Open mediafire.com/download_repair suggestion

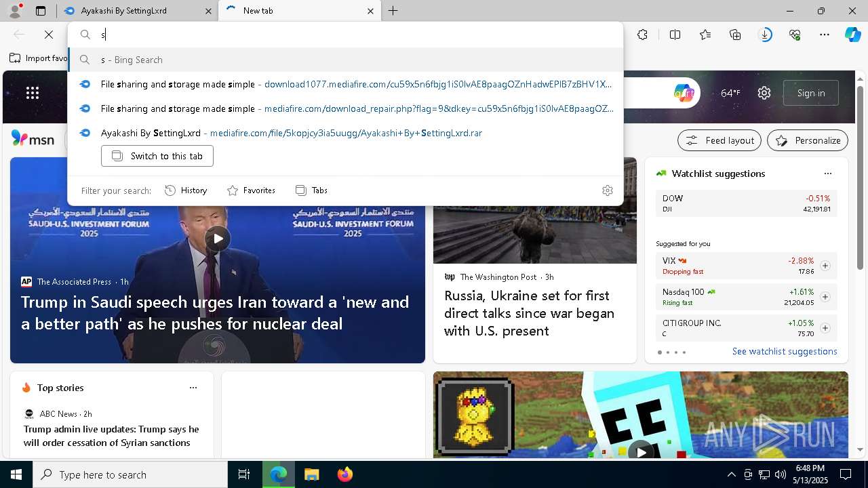click(346, 108)
